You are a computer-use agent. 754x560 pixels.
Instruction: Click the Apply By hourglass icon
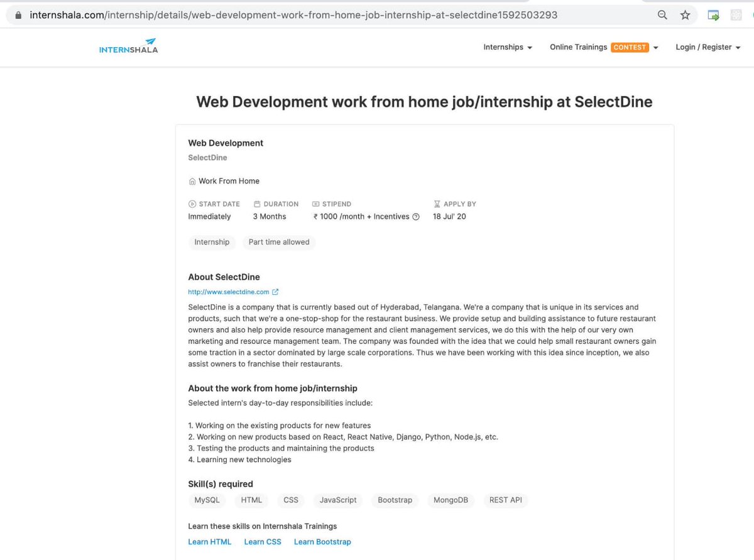click(x=437, y=204)
